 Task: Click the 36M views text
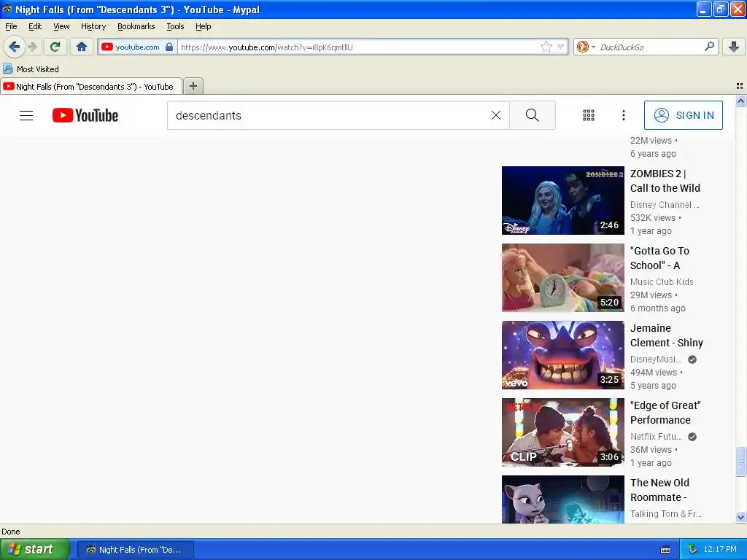[x=651, y=449]
